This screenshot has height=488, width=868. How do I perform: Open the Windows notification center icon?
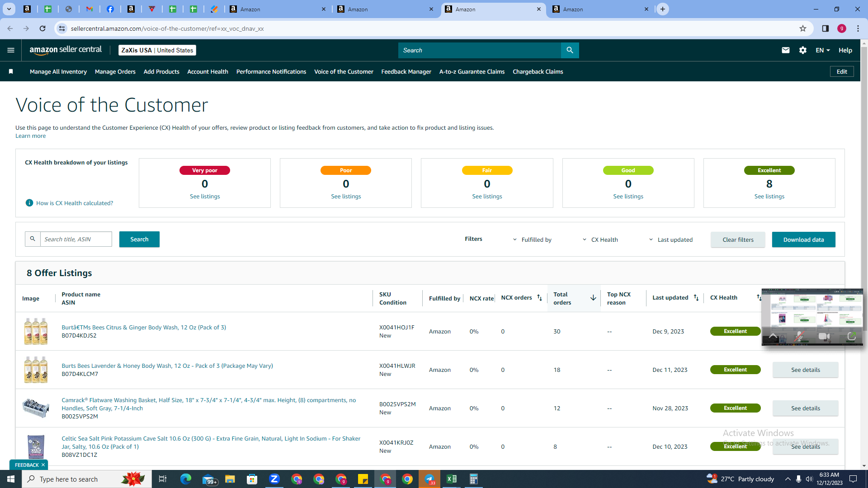click(853, 479)
